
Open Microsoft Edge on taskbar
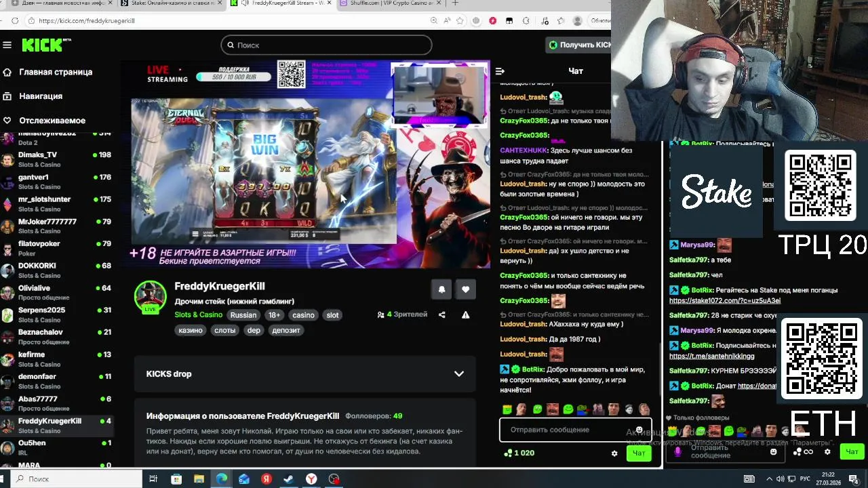point(222,479)
